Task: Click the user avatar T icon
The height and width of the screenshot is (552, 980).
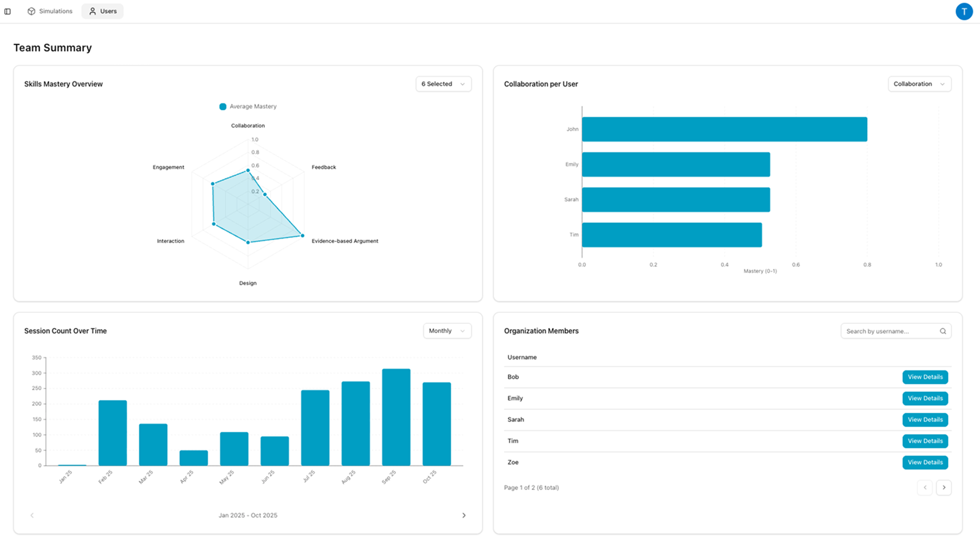Action: pos(964,12)
